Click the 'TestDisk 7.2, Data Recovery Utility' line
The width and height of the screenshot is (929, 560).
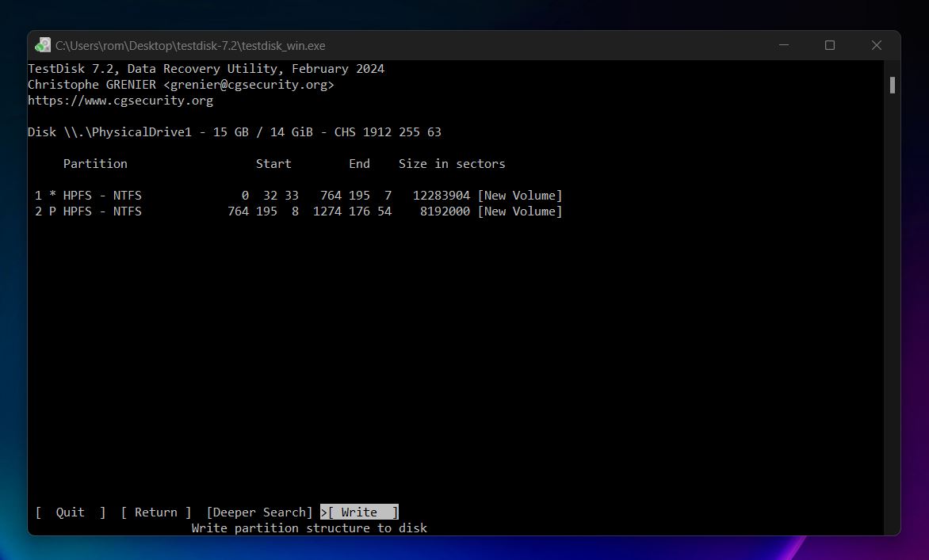tap(206, 69)
